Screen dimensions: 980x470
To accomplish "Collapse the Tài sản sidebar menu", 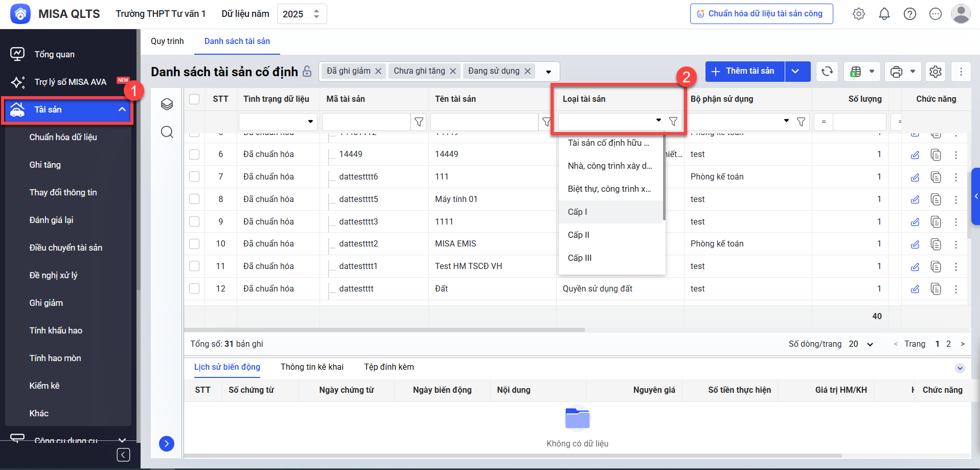I will click(x=122, y=109).
